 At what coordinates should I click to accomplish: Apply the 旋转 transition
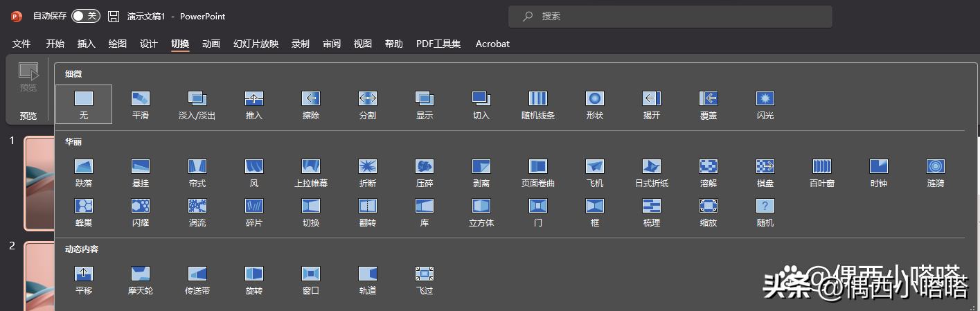254,280
